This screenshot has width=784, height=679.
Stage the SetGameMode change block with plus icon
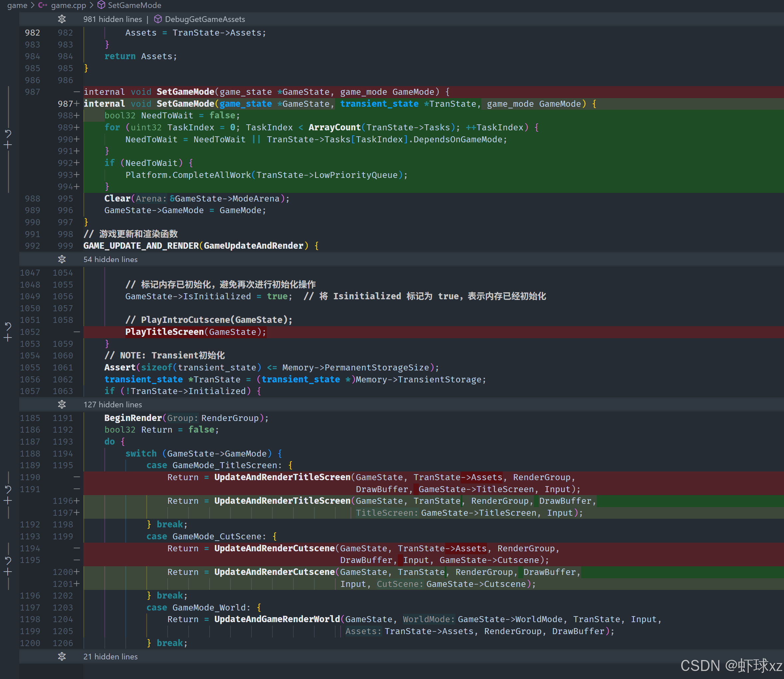point(8,145)
